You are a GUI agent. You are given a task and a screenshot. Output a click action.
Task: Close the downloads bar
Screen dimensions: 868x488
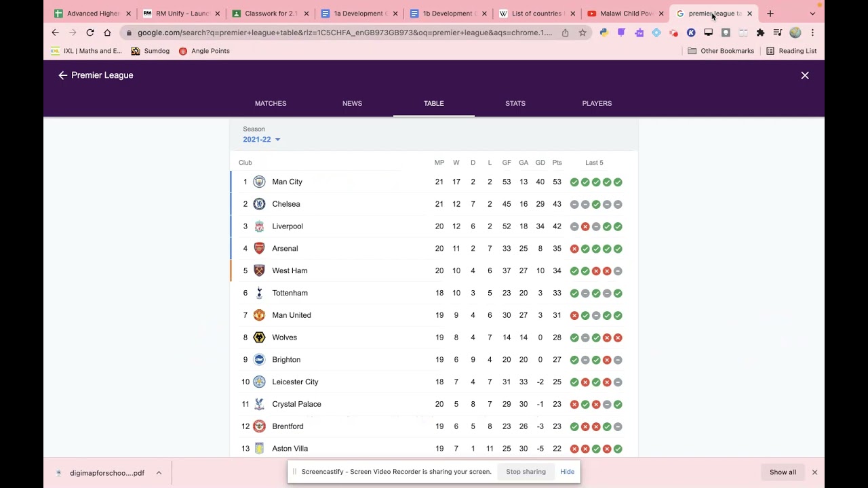pyautogui.click(x=814, y=472)
